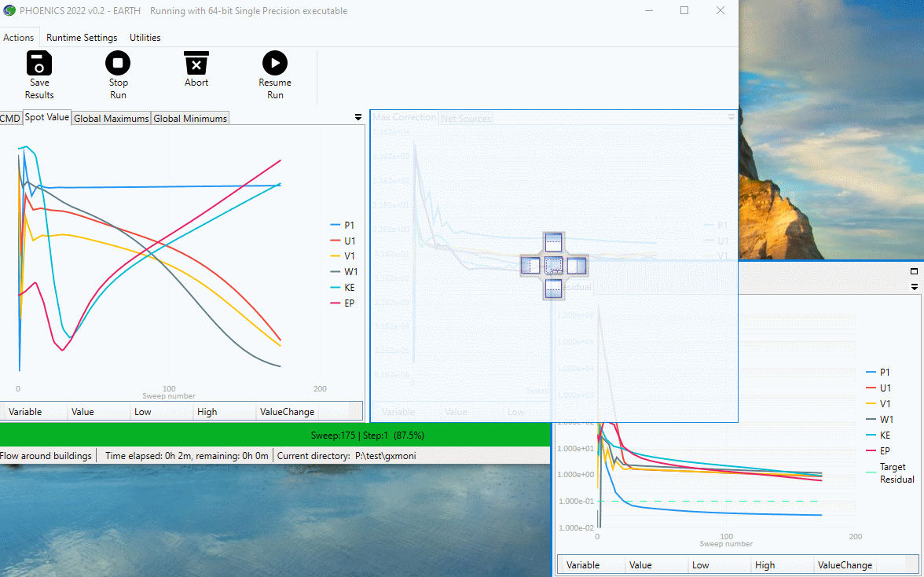Choose the dock-to-right target icon
The height and width of the screenshot is (577, 924).
click(577, 266)
